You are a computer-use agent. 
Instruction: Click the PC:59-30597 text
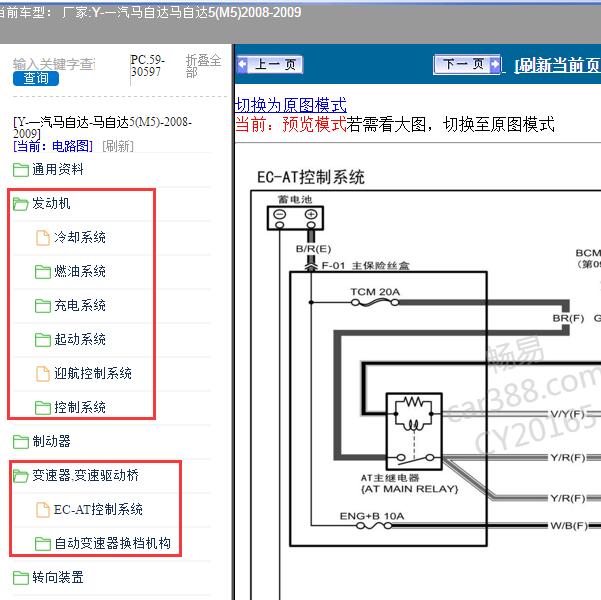tap(148, 66)
